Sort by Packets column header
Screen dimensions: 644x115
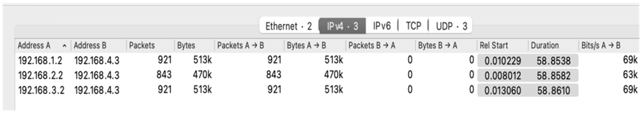click(x=142, y=46)
